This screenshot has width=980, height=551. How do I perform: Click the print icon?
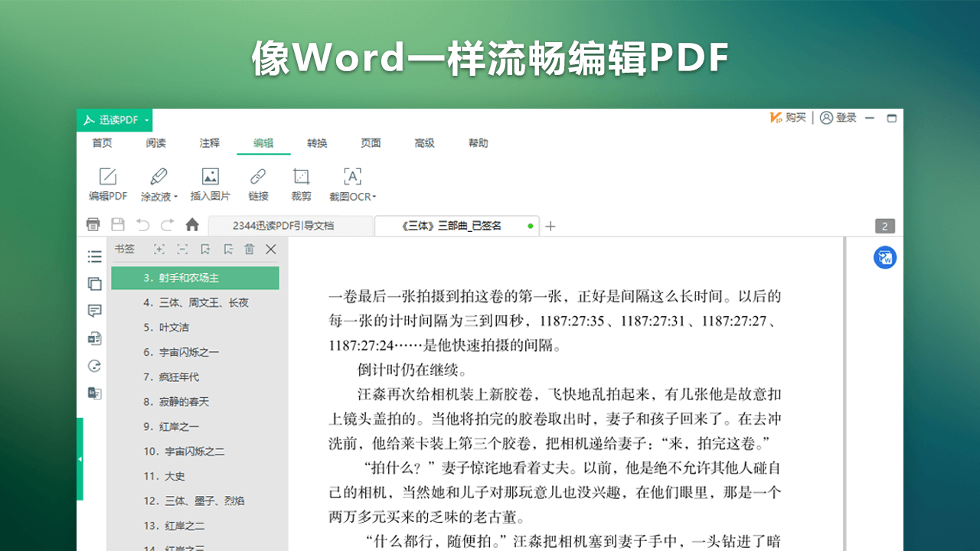tap(93, 224)
